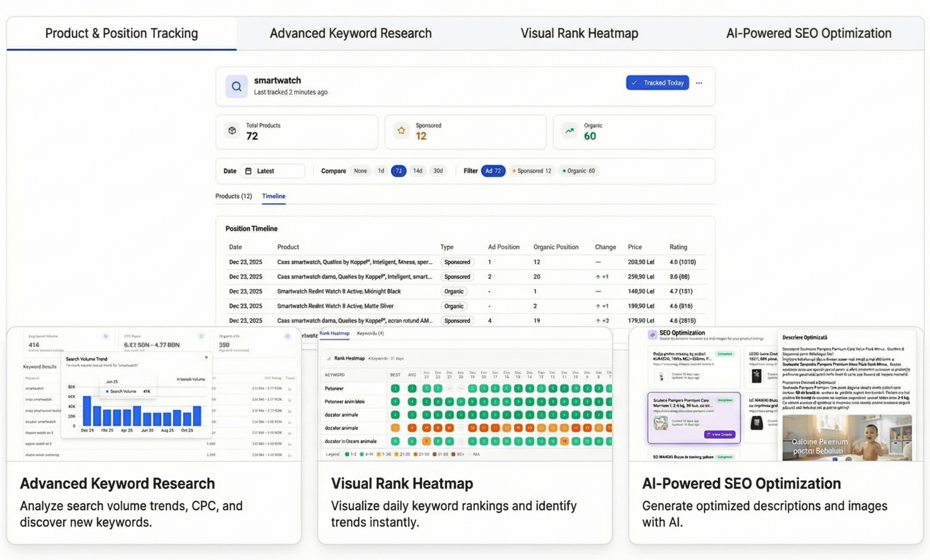Click the Tracked Today button
930x560 pixels.
coord(657,83)
